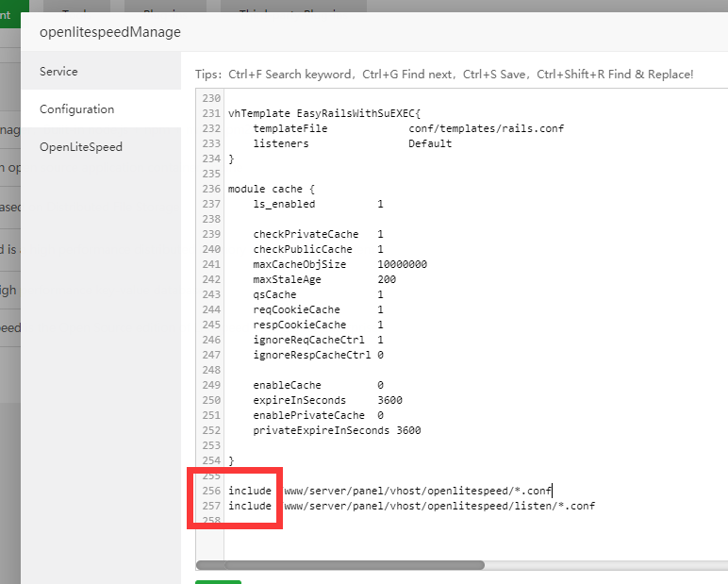
Task: Switch to the OpenLiteSpeed tab
Action: coord(101,147)
